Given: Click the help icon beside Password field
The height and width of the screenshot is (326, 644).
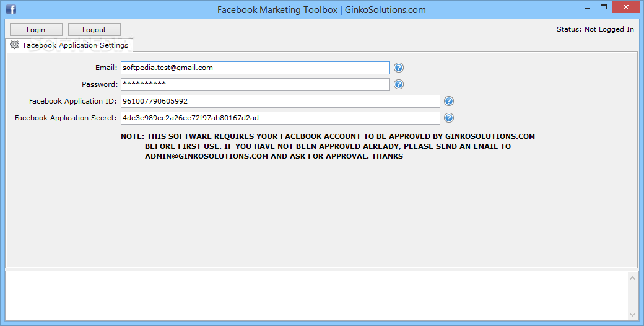Looking at the screenshot, I should click(398, 84).
